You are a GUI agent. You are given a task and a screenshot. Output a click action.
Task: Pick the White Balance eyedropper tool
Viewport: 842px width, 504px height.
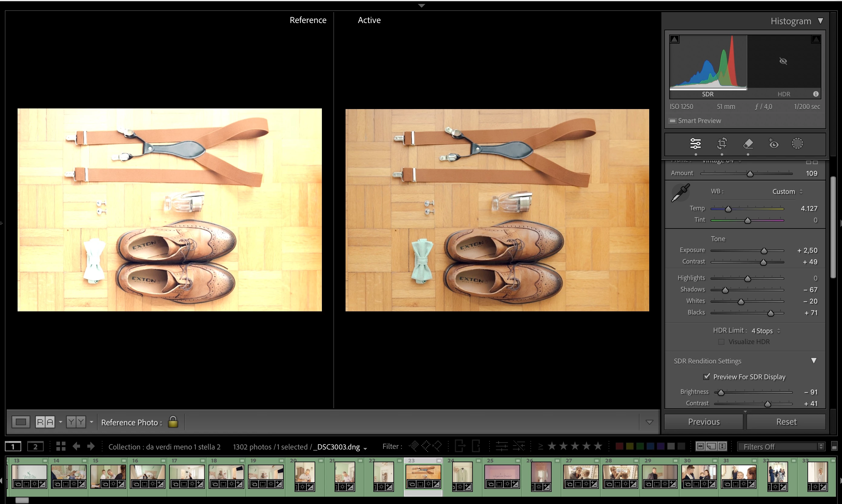680,193
